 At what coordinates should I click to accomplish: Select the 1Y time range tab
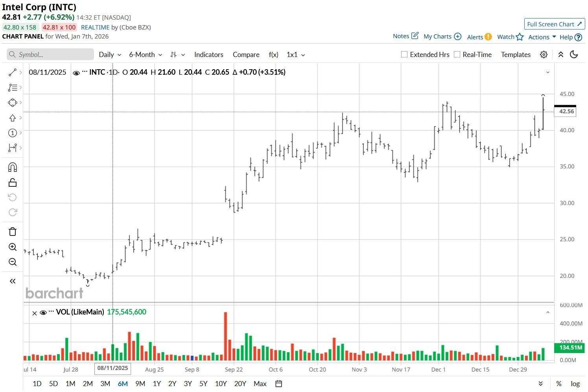157,384
